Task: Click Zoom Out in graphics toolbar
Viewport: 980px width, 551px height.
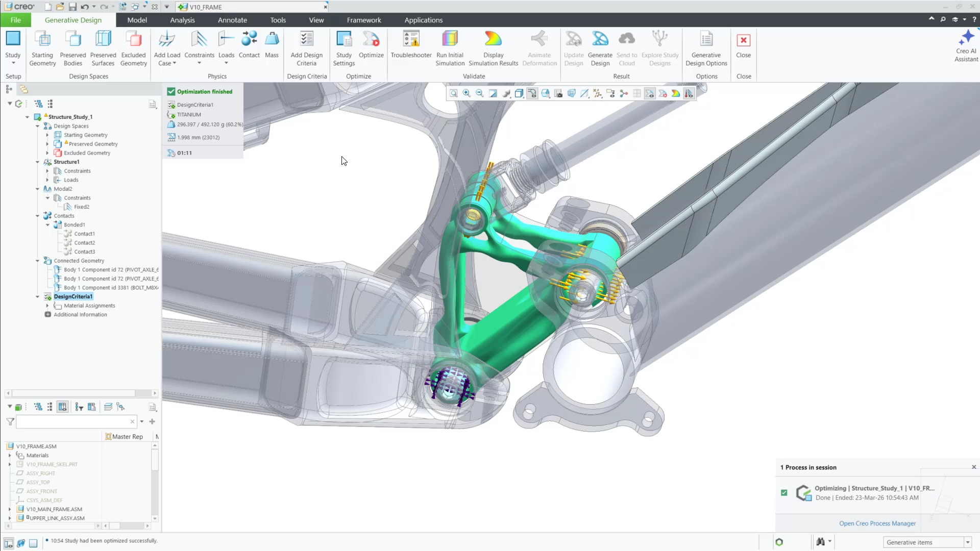Action: coord(480,93)
